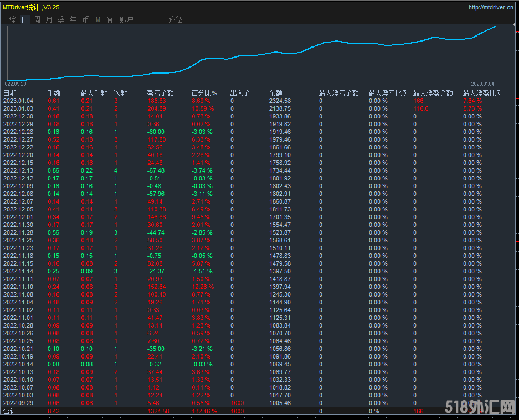
Task: Select the 年 yearly tab
Action: (x=74, y=19)
